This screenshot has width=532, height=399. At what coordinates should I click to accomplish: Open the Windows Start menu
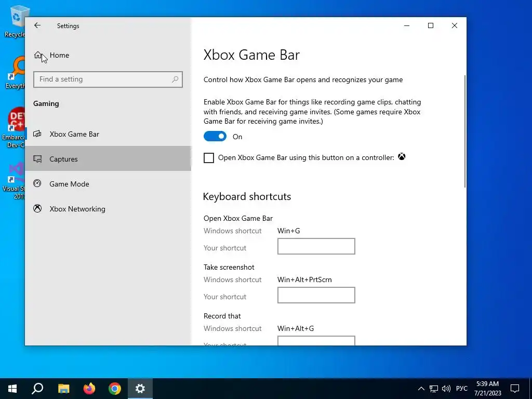[x=12, y=389]
